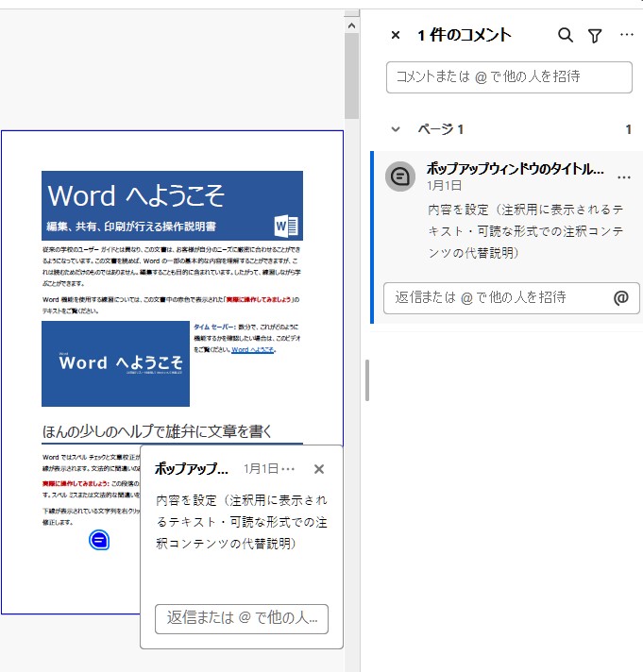Click the document vertical scrollbar thumb
Screen dimensions: 643x672
351,76
